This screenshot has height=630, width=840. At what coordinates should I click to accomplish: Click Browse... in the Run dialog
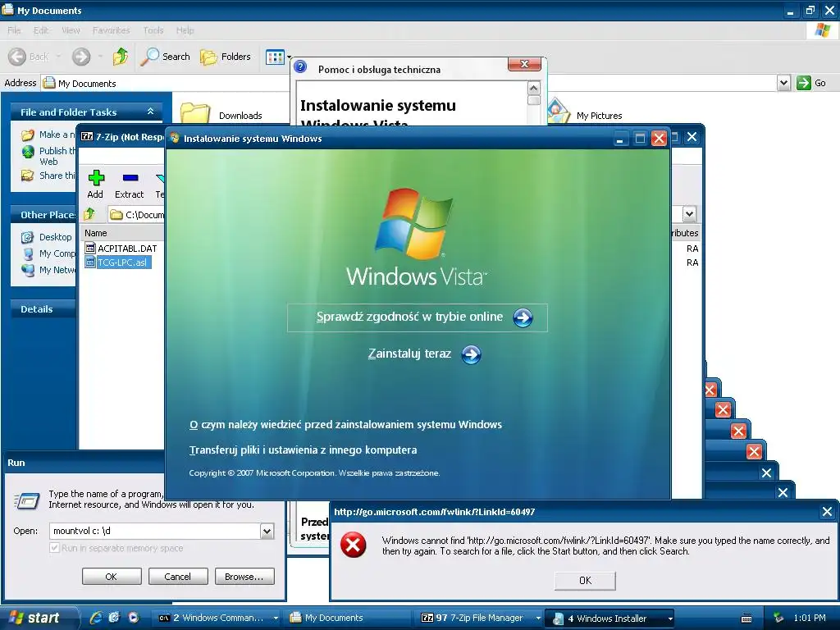click(244, 577)
